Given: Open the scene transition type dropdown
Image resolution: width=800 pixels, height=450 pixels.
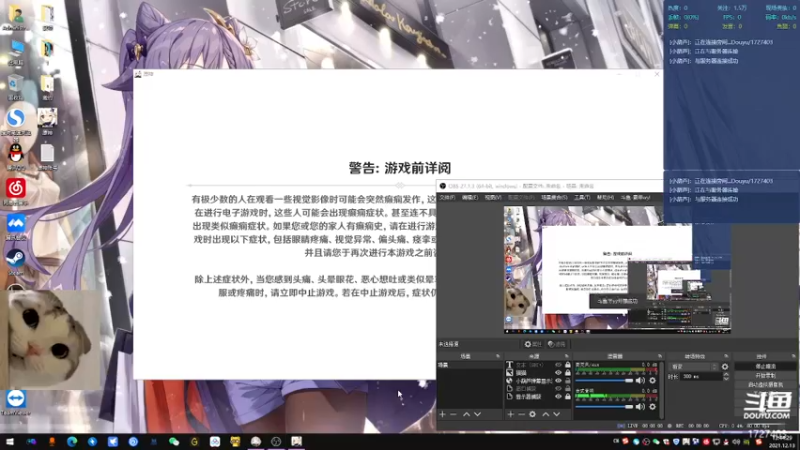Looking at the screenshot, I should 693,366.
